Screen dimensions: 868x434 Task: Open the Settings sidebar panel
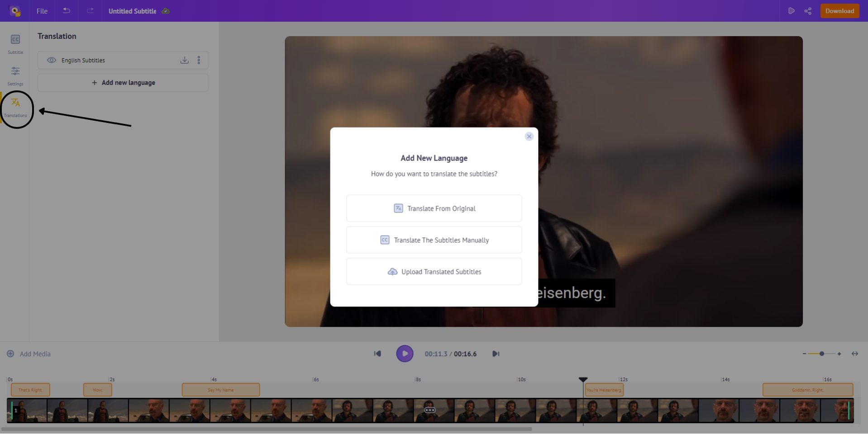[x=15, y=75]
